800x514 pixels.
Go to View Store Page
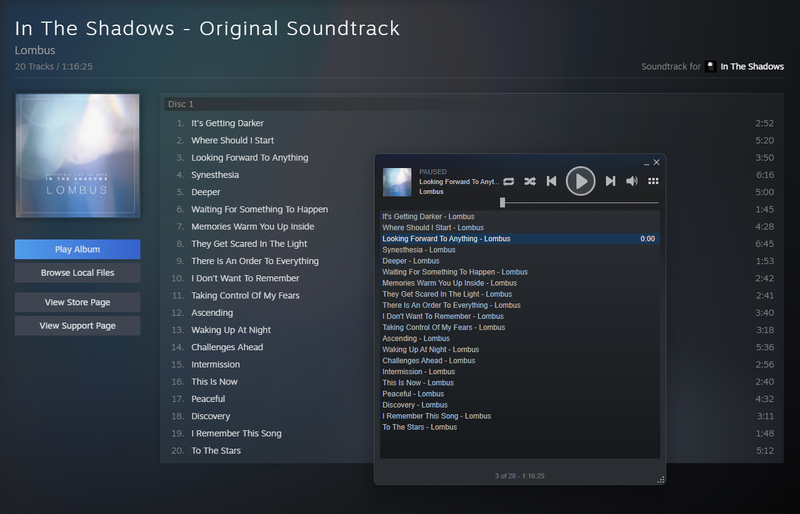coord(77,302)
